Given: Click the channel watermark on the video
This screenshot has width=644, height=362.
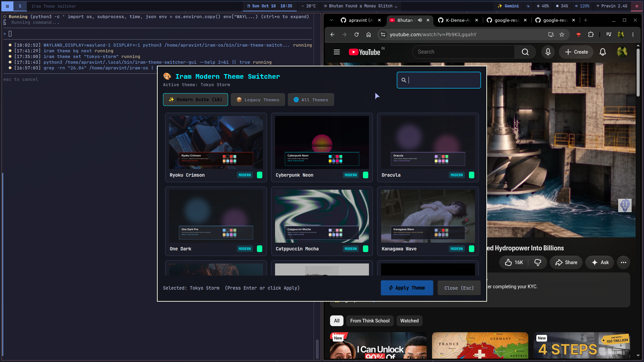Looking at the screenshot, I should click(625, 205).
